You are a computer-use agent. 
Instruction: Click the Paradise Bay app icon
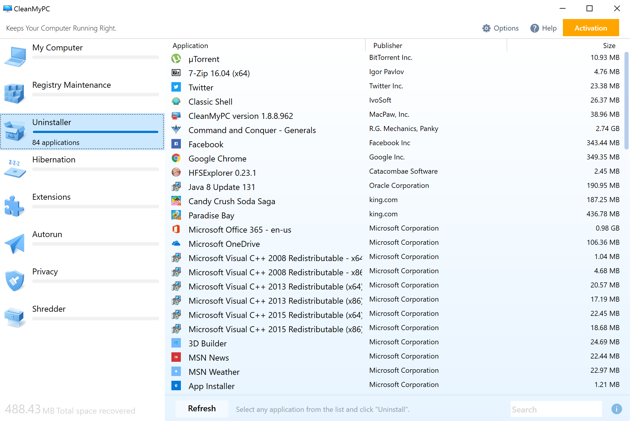tap(176, 215)
